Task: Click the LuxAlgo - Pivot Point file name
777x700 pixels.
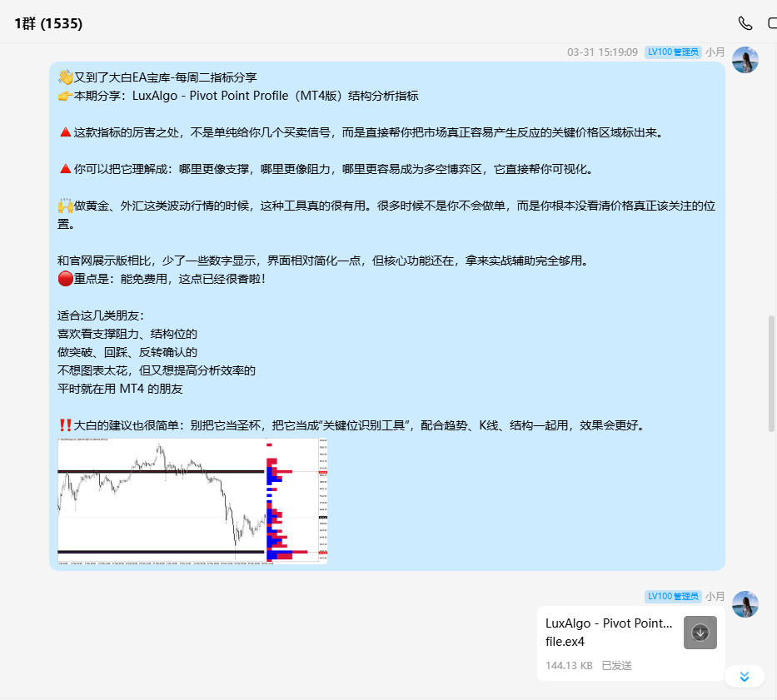Action: [608, 623]
